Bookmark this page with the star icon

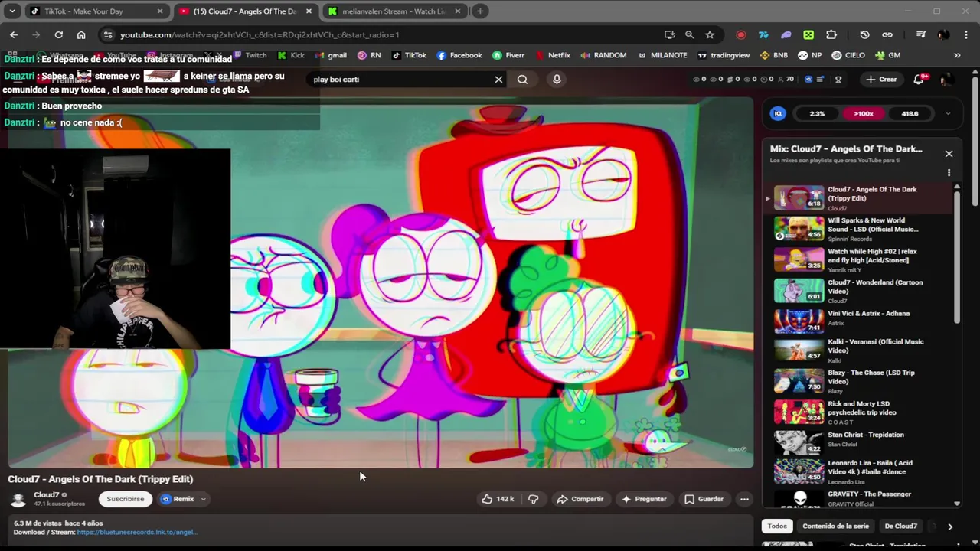[x=710, y=34]
